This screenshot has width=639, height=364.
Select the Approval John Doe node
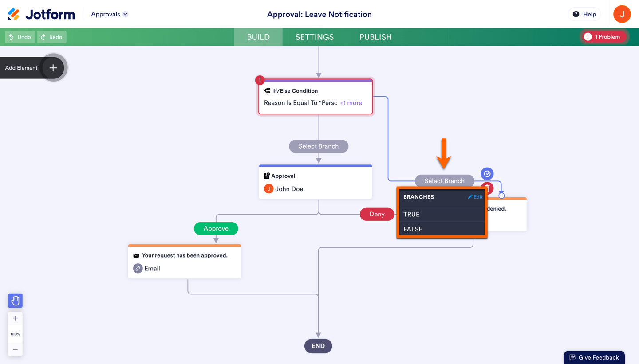point(316,183)
